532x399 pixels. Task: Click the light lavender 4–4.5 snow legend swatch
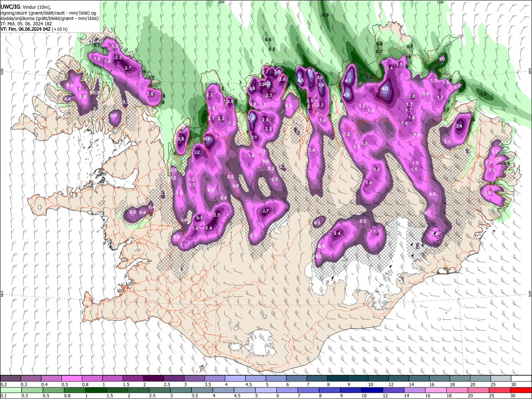(x=235, y=379)
